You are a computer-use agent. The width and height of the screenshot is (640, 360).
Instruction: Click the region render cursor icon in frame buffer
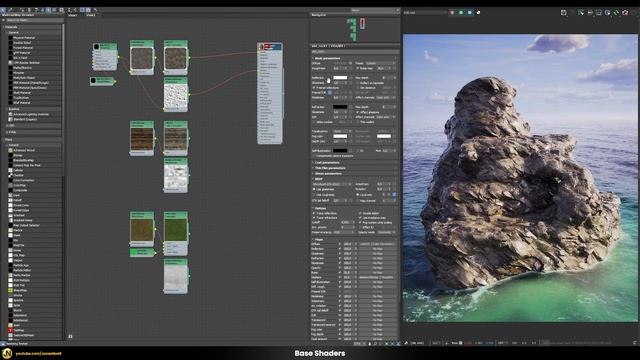coord(581,13)
